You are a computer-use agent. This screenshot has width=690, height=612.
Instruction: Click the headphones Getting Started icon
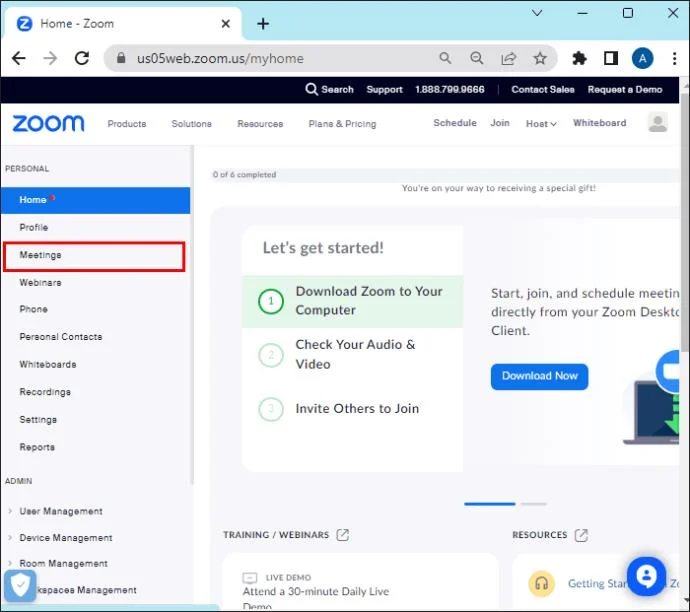541,584
